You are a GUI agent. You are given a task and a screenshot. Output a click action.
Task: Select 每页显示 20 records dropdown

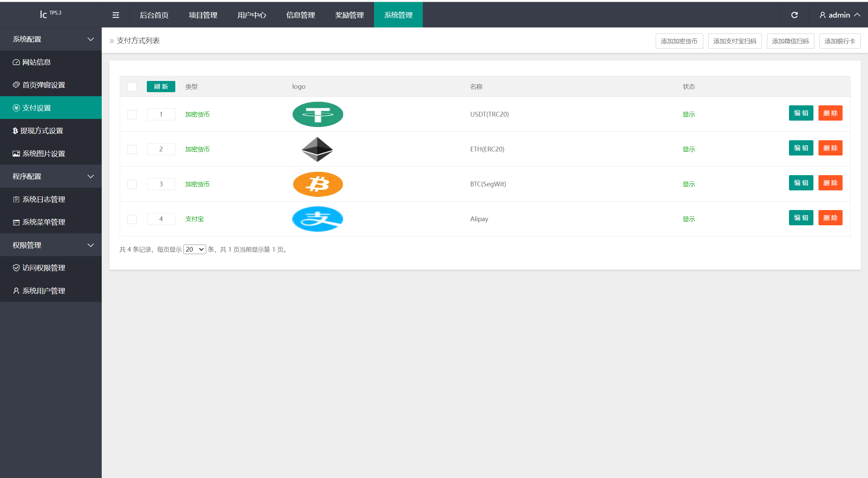pyautogui.click(x=194, y=249)
